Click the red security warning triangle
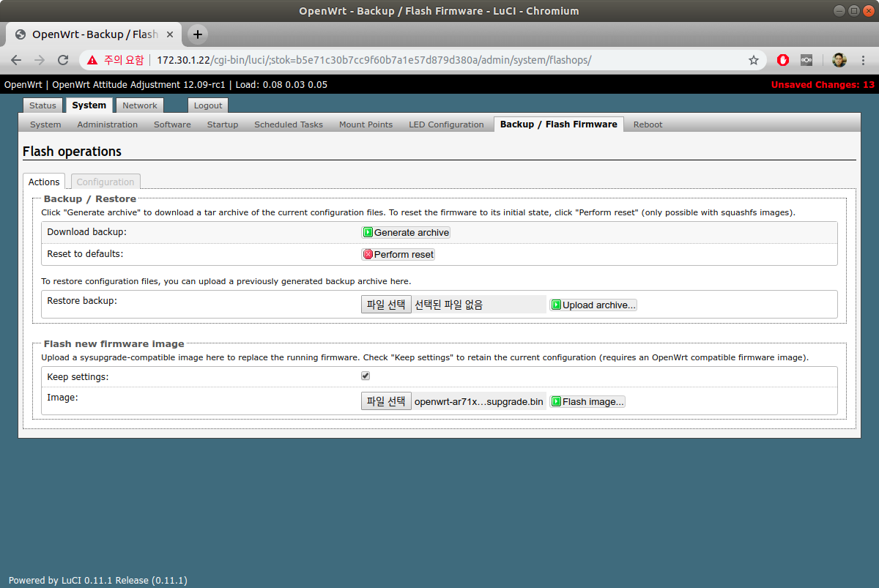 point(92,60)
